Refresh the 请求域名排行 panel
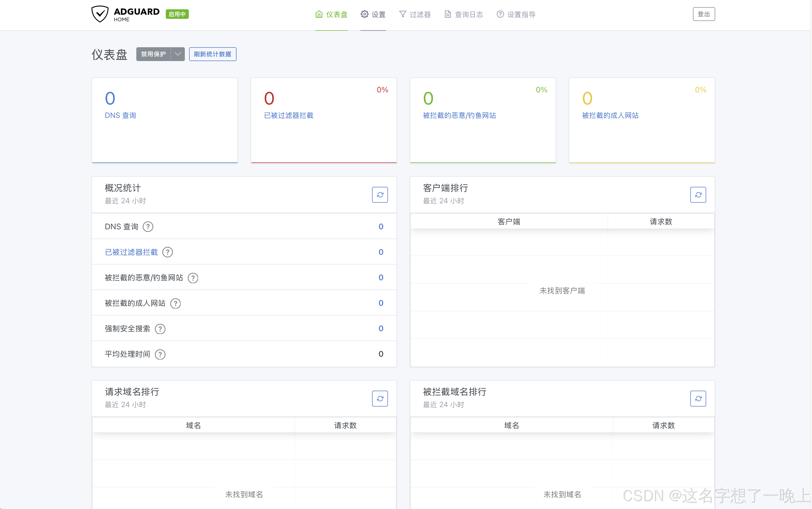 [x=380, y=398]
